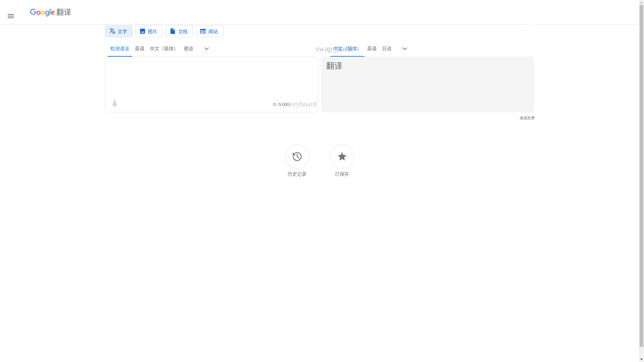The image size is (644, 362).
Task: Select 中文（简体） as target language
Action: click(347, 49)
